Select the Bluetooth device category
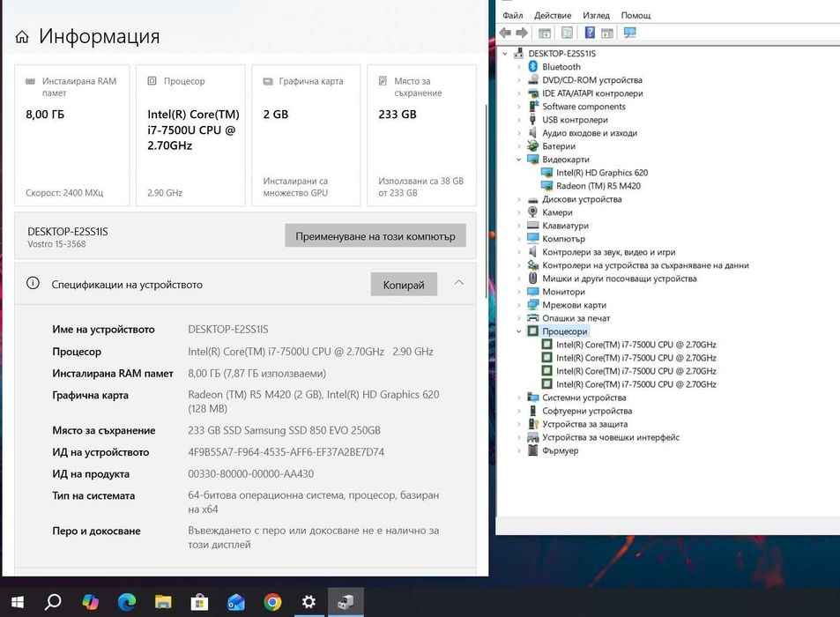The height and width of the screenshot is (617, 840). [561, 66]
